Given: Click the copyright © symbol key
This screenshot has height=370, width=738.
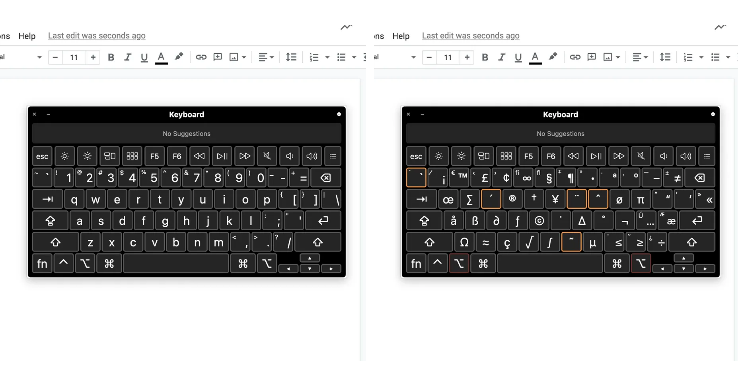Looking at the screenshot, I should [539, 220].
